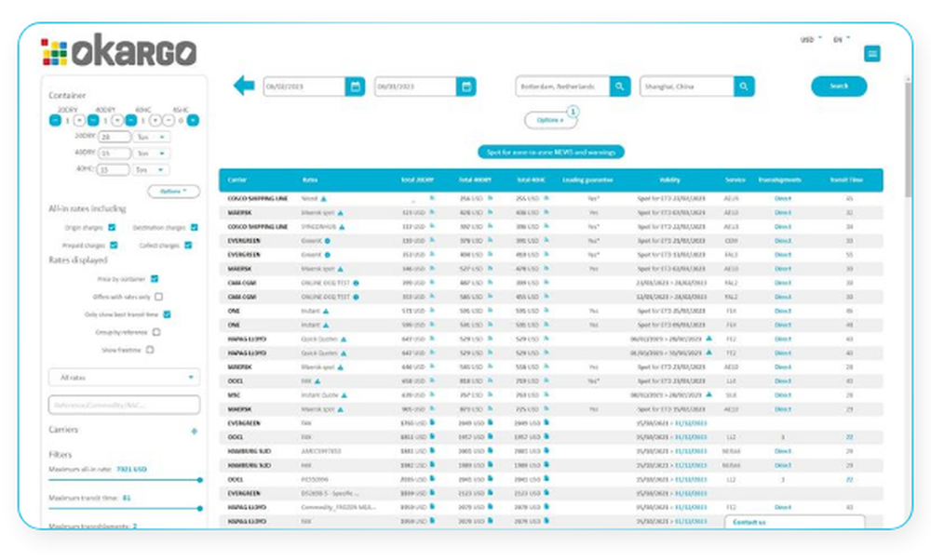931x560 pixels.
Task: Click the warning triangle next to SYNCONHUB rate
Action: coord(342,227)
